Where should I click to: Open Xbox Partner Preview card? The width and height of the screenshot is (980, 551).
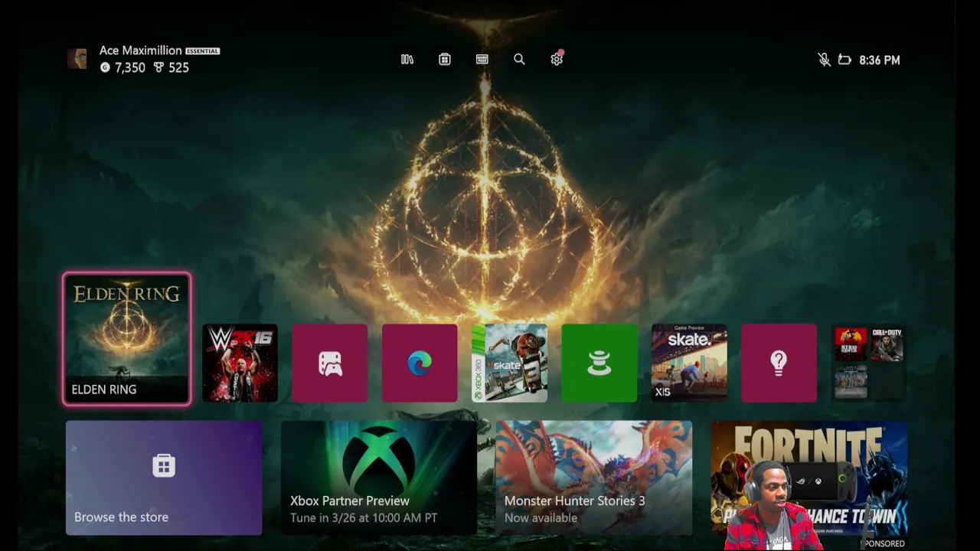point(379,478)
